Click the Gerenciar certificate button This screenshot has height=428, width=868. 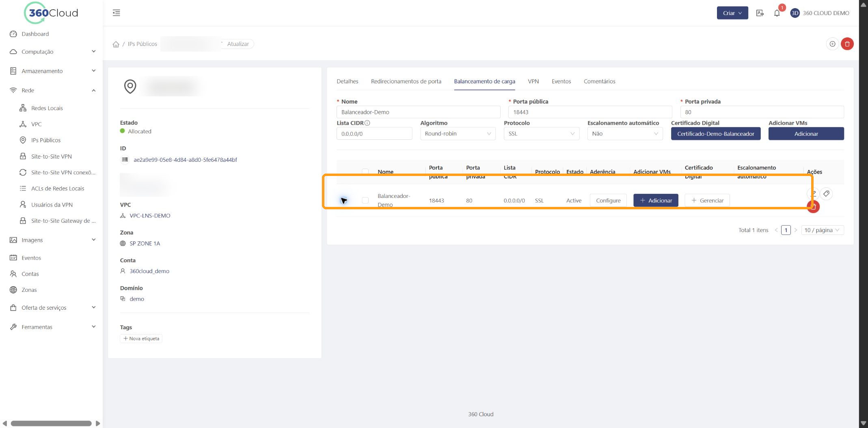tap(707, 200)
